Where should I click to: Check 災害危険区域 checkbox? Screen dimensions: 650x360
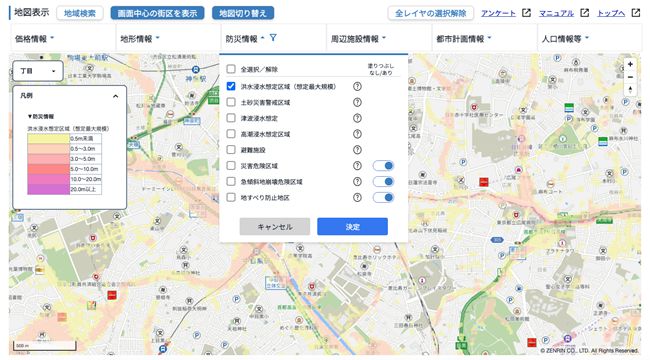click(231, 165)
